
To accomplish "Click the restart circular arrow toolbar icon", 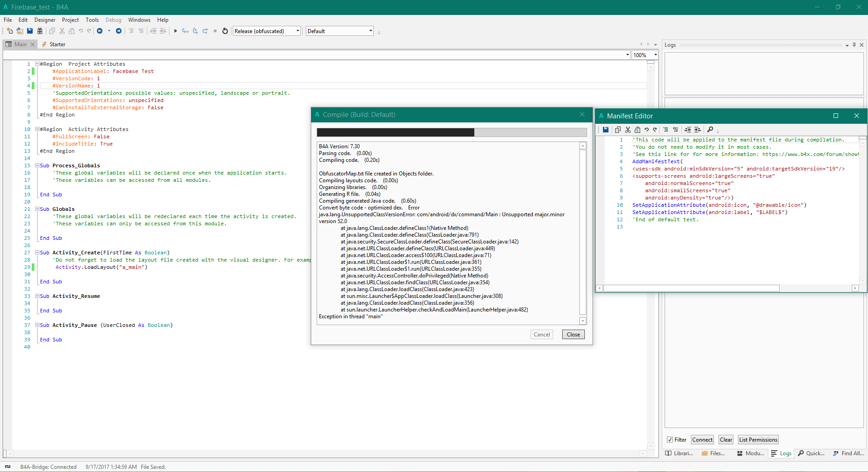I will pyautogui.click(x=225, y=31).
